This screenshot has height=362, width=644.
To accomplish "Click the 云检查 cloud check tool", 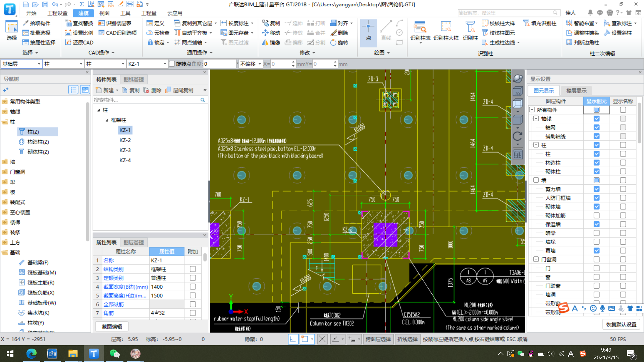I will 158,33.
